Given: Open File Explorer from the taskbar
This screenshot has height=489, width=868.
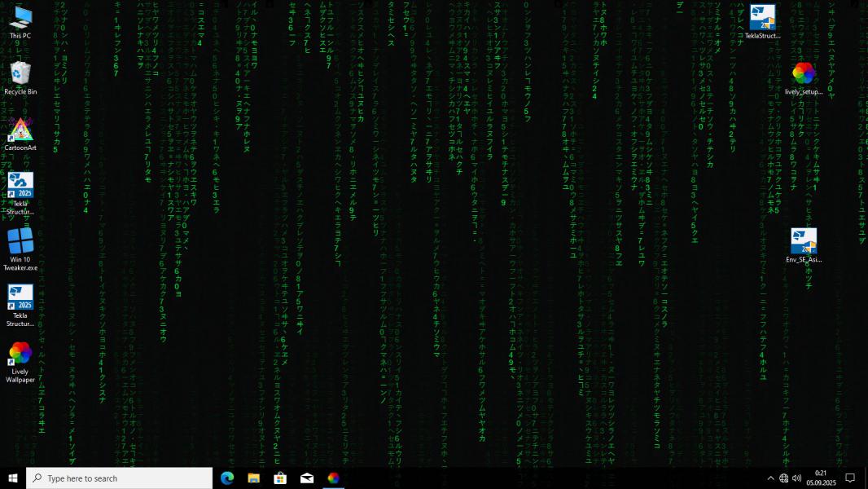Looking at the screenshot, I should coord(253,478).
